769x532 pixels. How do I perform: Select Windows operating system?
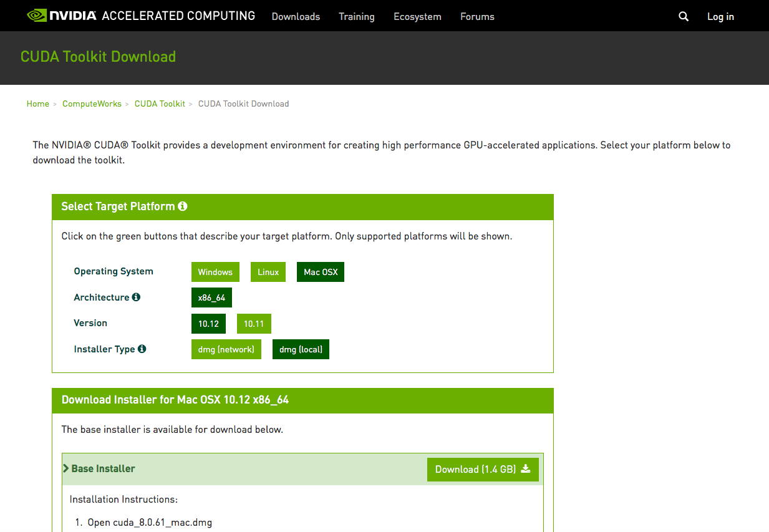coord(215,272)
